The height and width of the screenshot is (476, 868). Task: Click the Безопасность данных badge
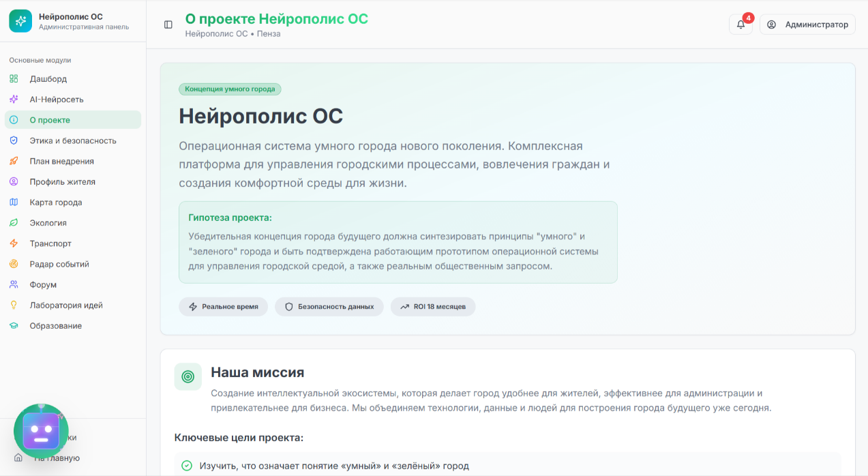pos(329,307)
